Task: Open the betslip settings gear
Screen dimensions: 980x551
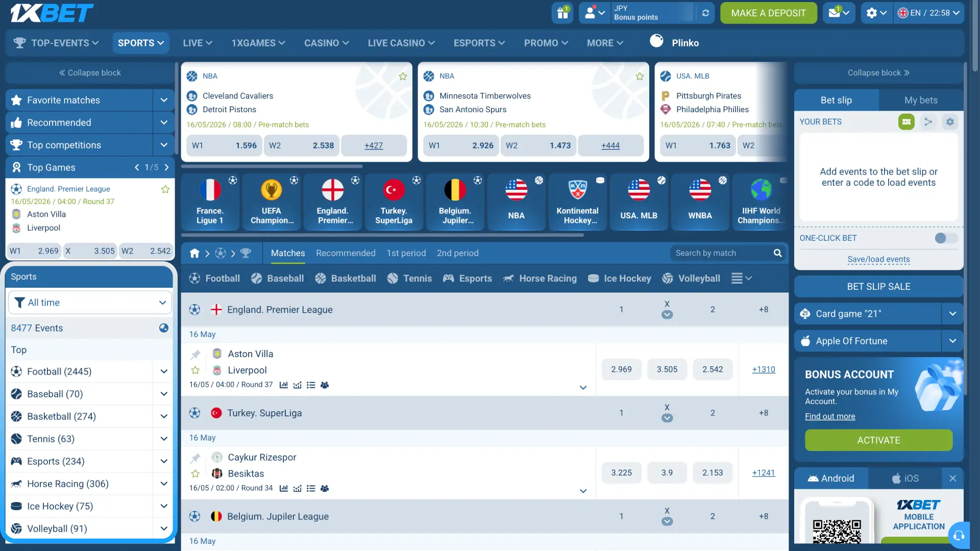Action: [949, 122]
